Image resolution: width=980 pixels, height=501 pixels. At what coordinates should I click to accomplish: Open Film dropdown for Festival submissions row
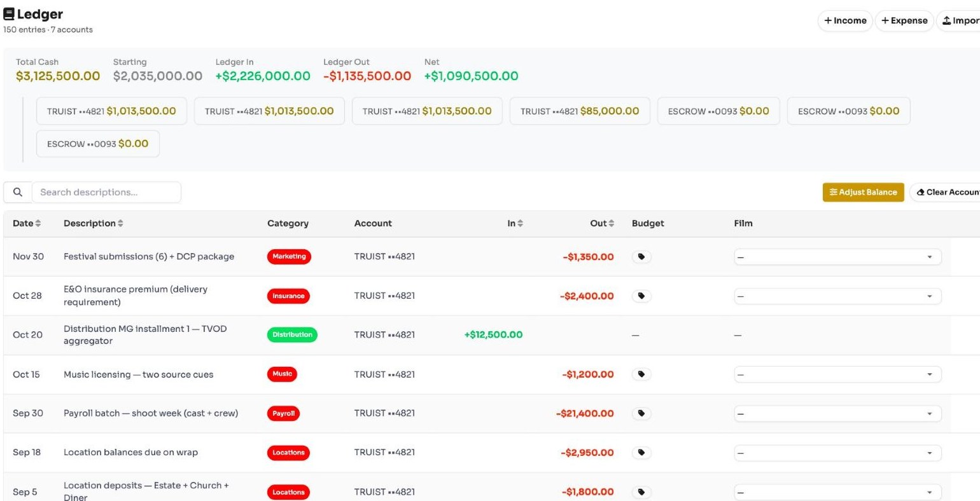pyautogui.click(x=837, y=257)
